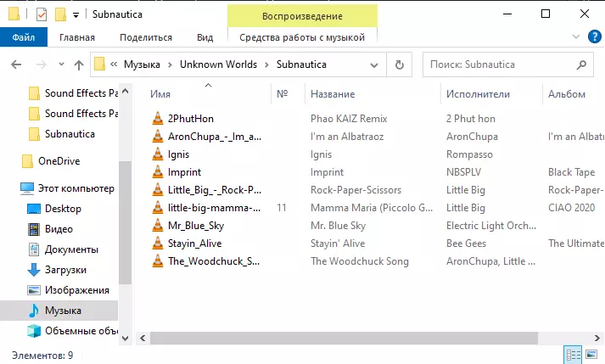
Task: Expand the arrow after Музыка in breadcrumb
Action: [x=170, y=64]
